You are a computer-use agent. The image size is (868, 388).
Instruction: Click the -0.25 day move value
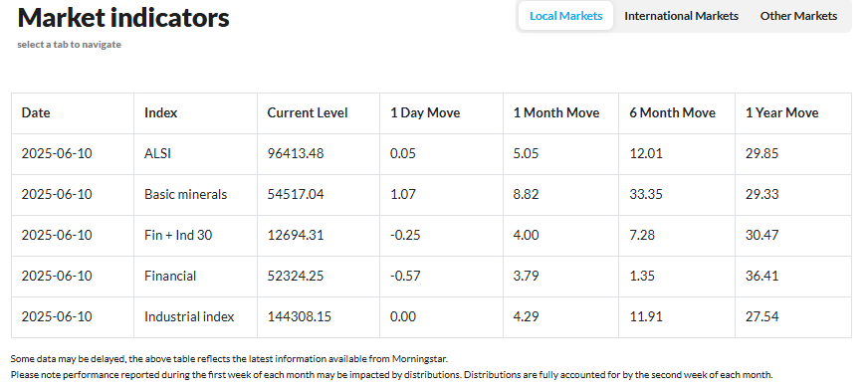click(x=405, y=235)
